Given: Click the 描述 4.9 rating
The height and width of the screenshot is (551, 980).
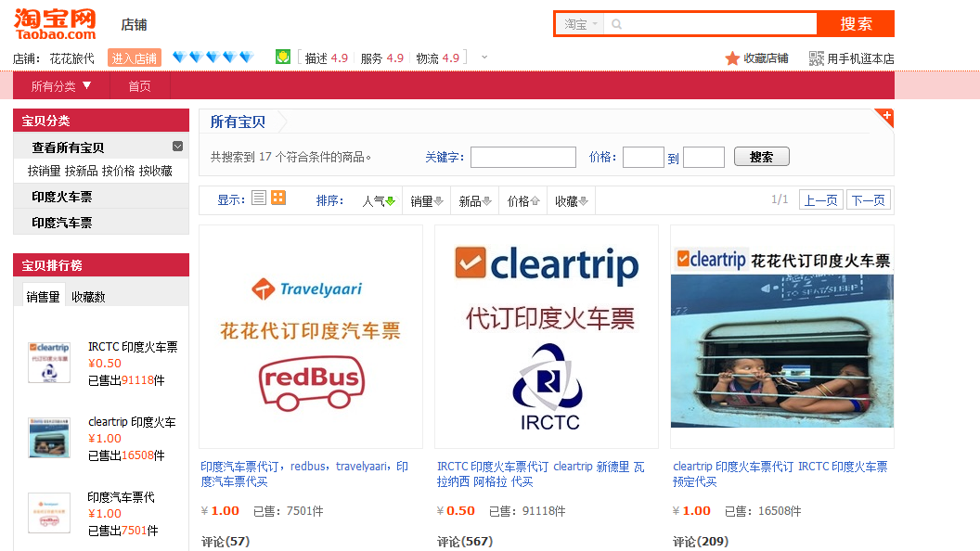Looking at the screenshot, I should click(327, 58).
